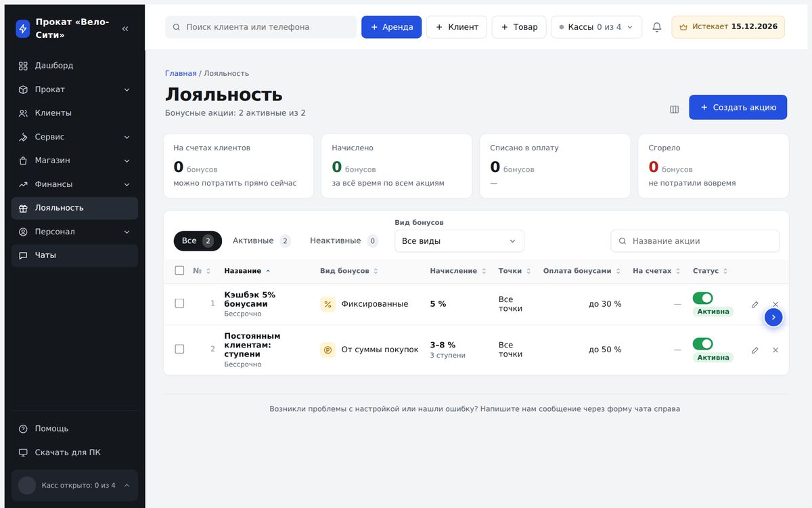Click the до 50 % payment value
The height and width of the screenshot is (508, 812).
pyautogui.click(x=605, y=350)
